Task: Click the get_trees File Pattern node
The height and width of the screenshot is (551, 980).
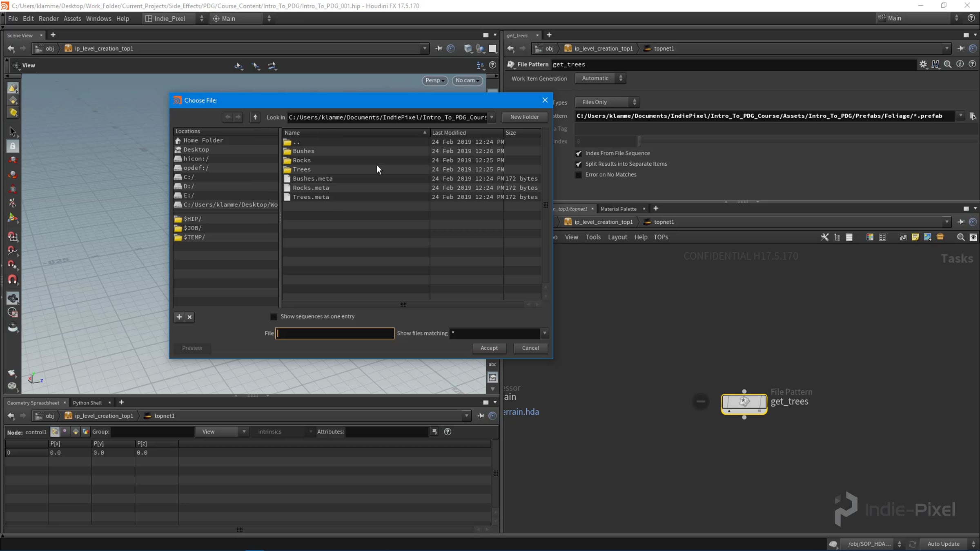Action: pyautogui.click(x=744, y=402)
